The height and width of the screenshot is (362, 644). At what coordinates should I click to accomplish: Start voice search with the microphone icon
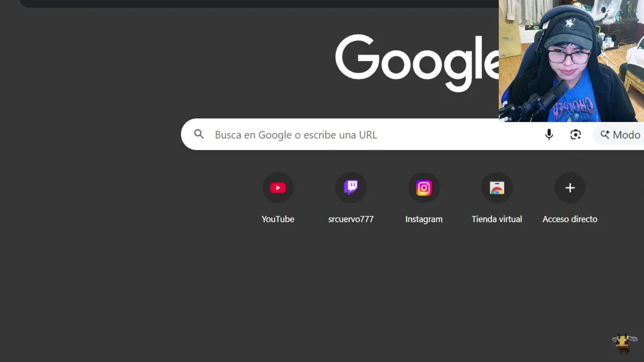point(549,134)
